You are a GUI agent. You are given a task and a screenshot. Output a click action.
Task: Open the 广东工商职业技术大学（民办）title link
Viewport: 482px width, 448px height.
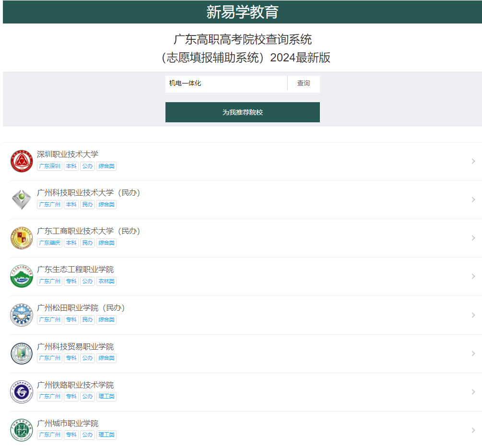[89, 231]
